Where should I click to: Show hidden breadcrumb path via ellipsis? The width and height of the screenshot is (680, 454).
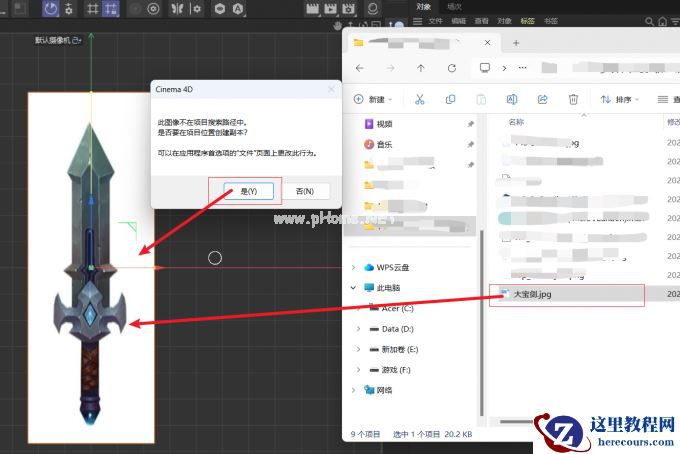[523, 68]
